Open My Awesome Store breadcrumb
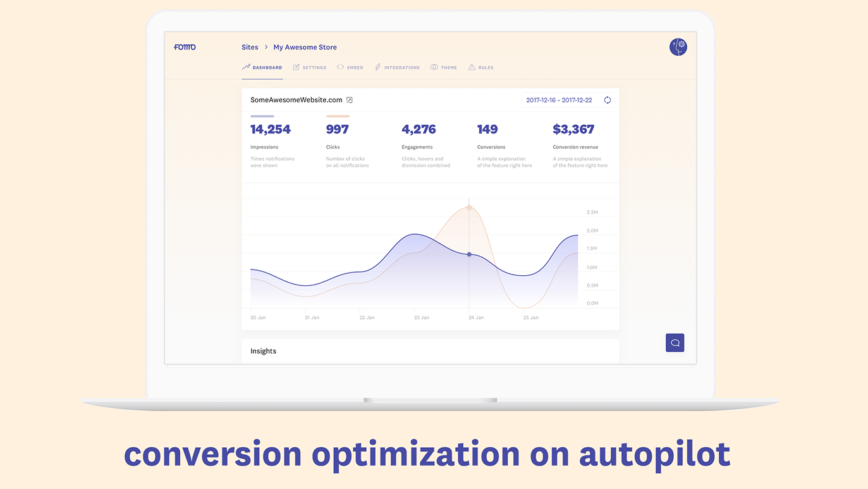The image size is (868, 489). coord(305,47)
